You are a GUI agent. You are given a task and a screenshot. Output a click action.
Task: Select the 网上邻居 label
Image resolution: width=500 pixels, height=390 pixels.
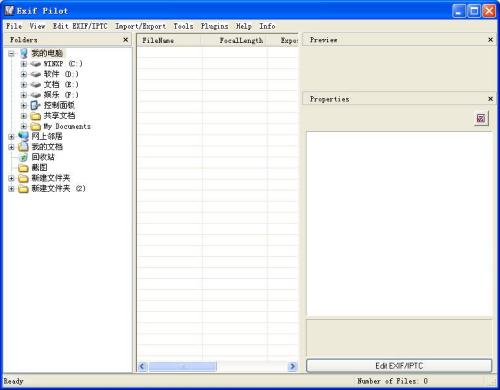(x=47, y=136)
